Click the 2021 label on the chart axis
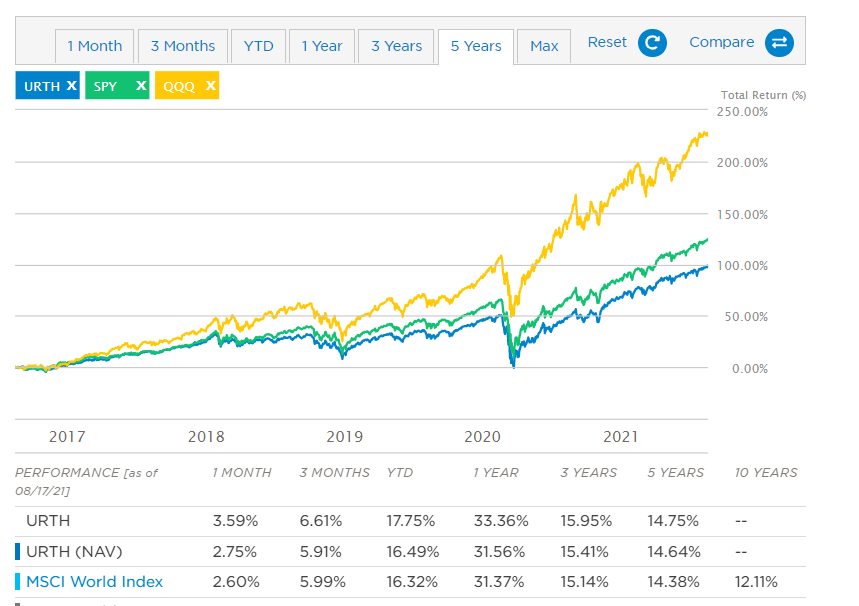The height and width of the screenshot is (606, 859). [621, 437]
